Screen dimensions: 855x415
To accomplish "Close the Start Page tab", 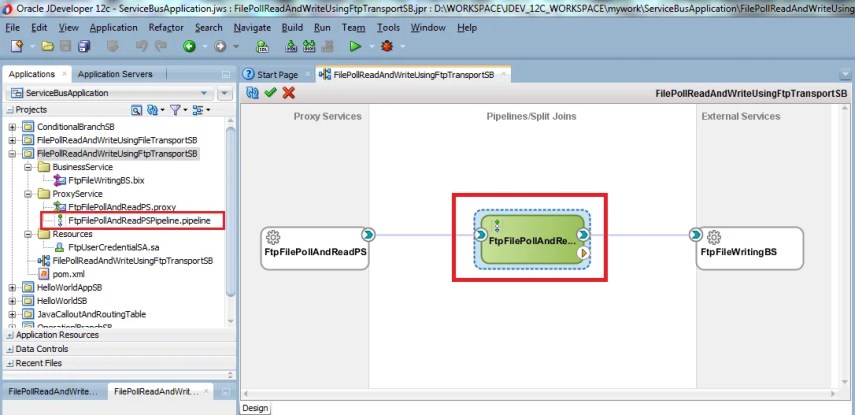I will 308,75.
